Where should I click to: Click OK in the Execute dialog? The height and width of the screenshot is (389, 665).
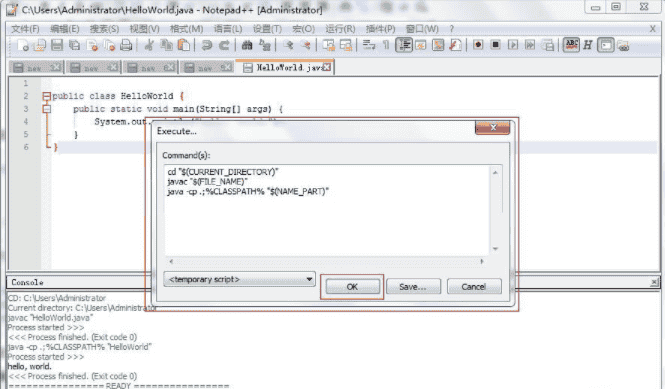point(352,287)
